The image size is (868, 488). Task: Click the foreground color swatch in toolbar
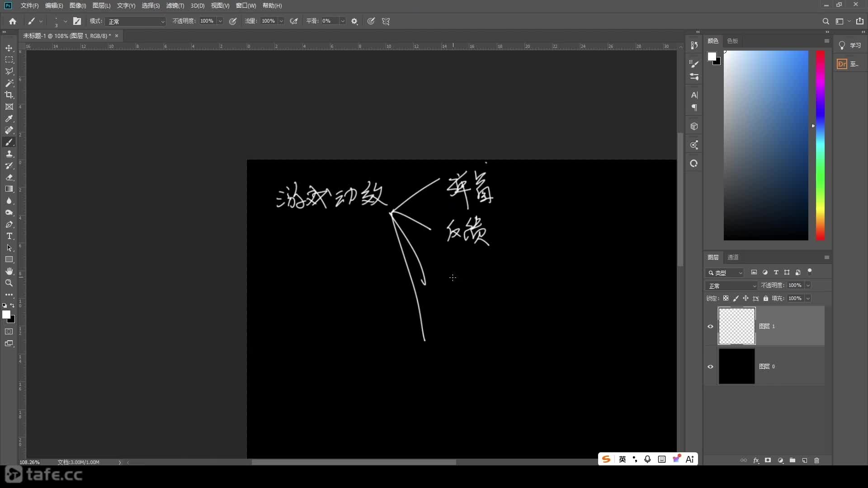(x=6, y=315)
